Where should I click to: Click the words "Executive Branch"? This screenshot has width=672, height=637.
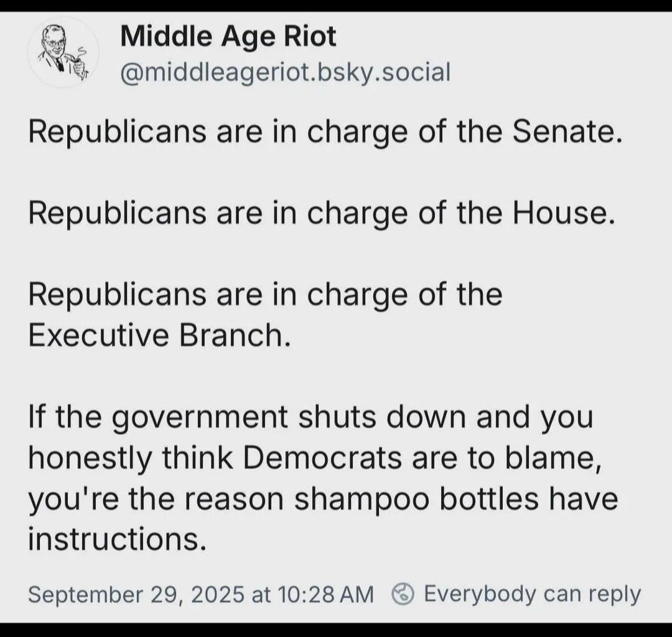pyautogui.click(x=159, y=336)
